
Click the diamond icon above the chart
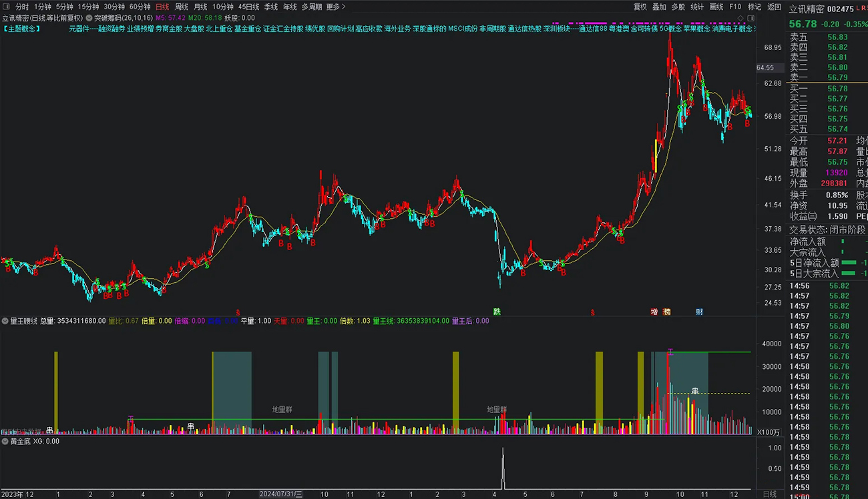click(740, 18)
